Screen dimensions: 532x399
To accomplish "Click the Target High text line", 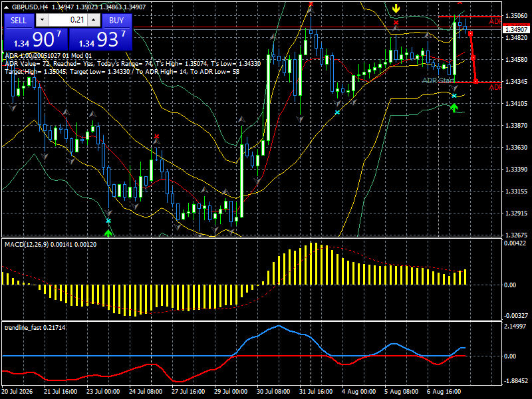I will tap(122, 72).
